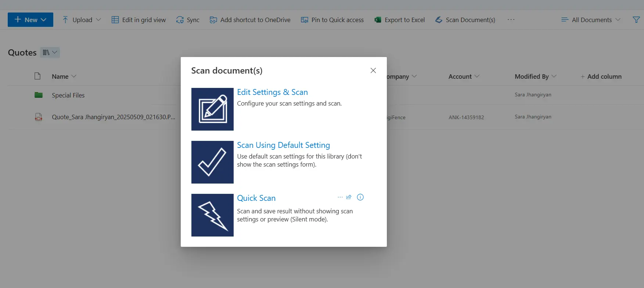644x288 pixels.
Task: Close the Scan document(s) dialog
Action: coord(373,70)
